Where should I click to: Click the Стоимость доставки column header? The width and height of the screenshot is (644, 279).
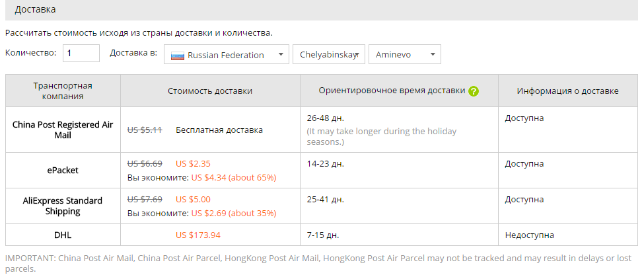pyautogui.click(x=210, y=91)
